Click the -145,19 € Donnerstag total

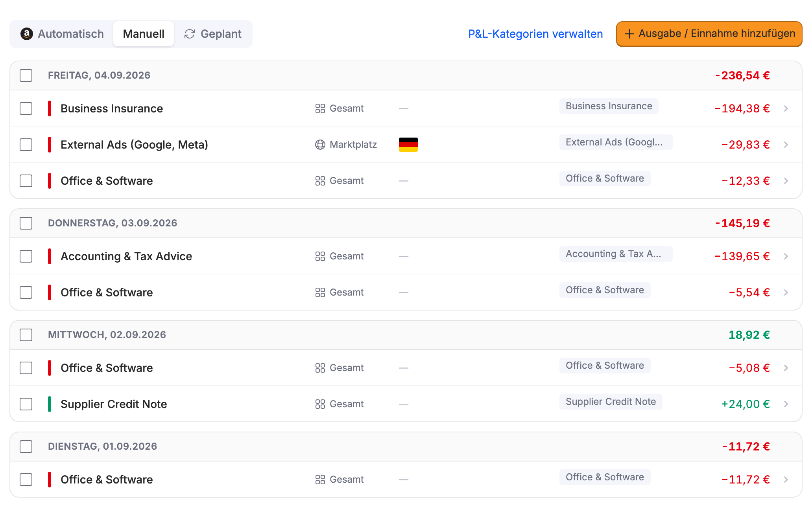742,223
